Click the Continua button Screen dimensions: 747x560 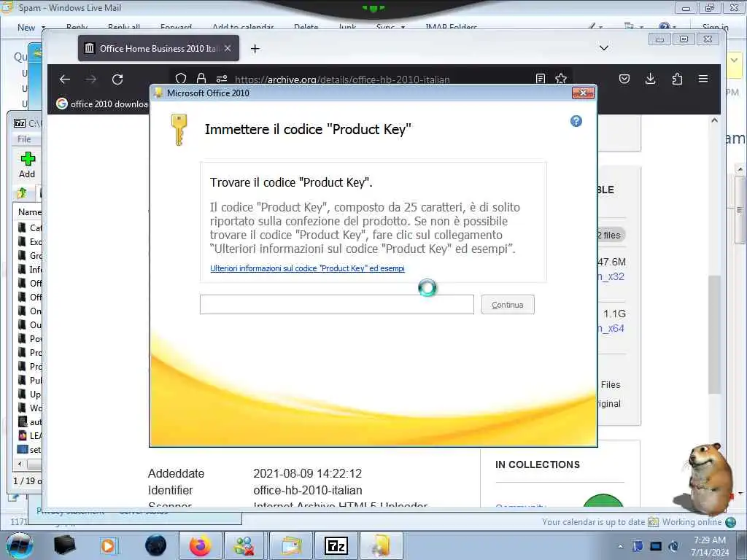point(508,305)
